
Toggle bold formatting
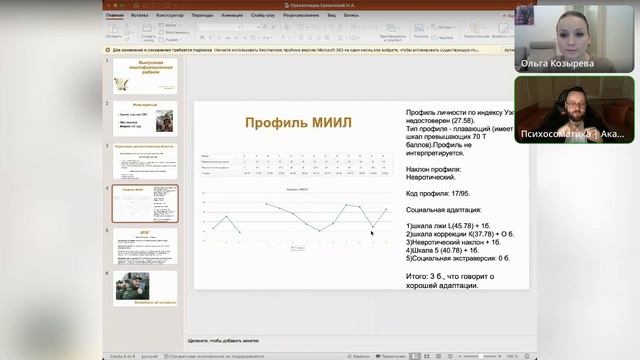click(202, 38)
